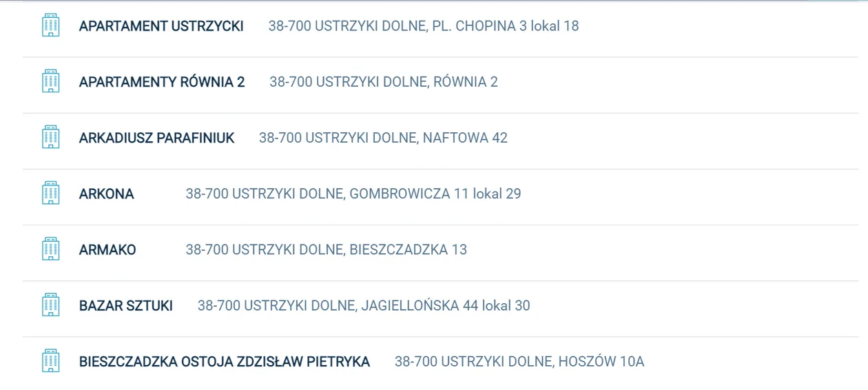The image size is (868, 390).
Task: Select the ARKONA company name
Action: pyautogui.click(x=106, y=194)
